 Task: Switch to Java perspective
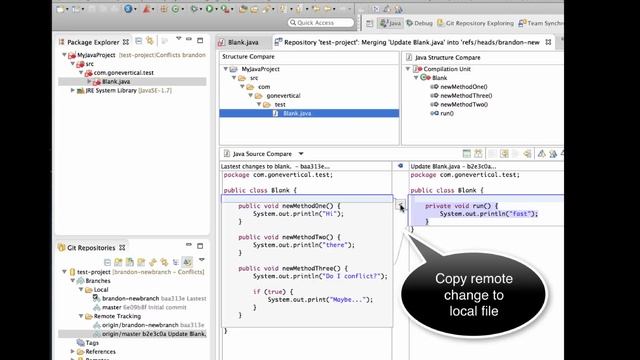(391, 23)
